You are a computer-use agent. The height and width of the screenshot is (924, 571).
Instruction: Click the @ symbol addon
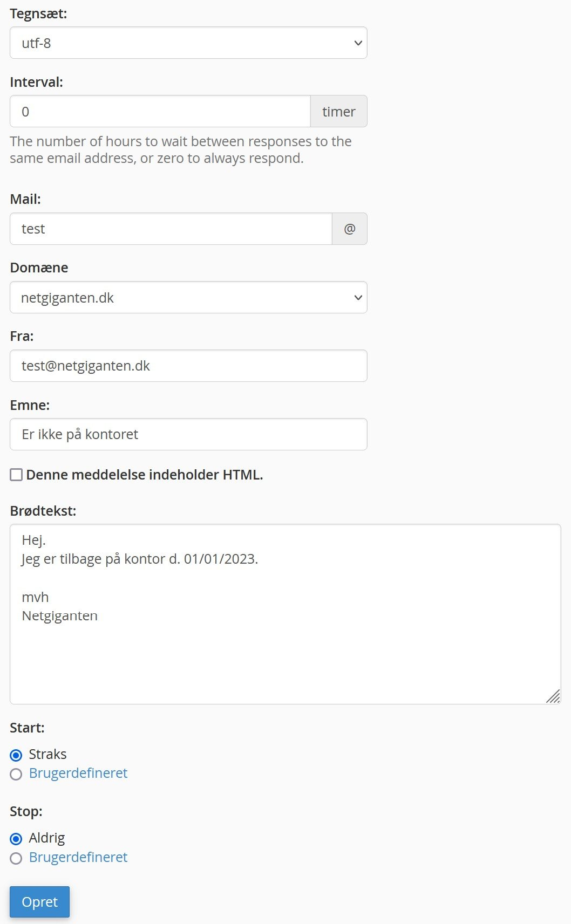(x=350, y=229)
